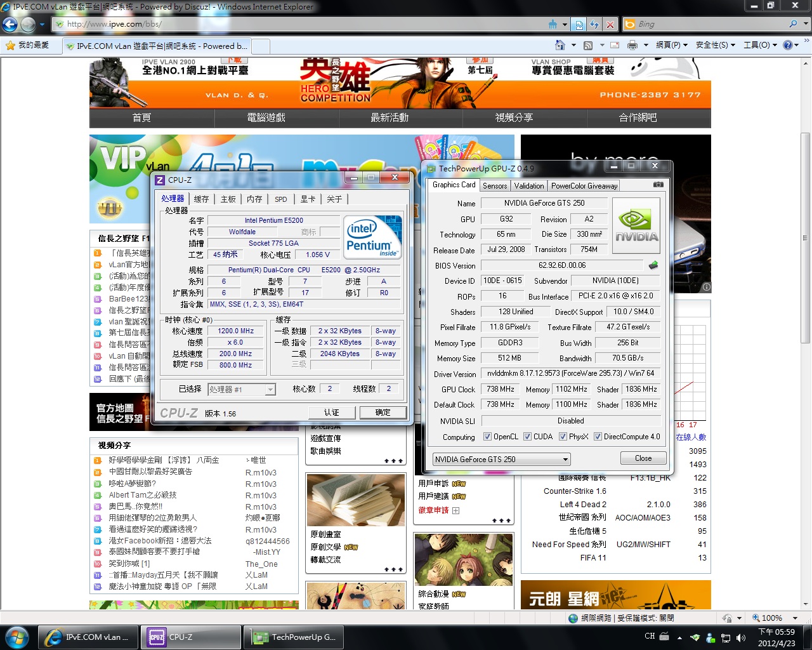812x650 pixels.
Task: Switch to the 缓存 tab in CPU-Z
Action: click(x=201, y=199)
